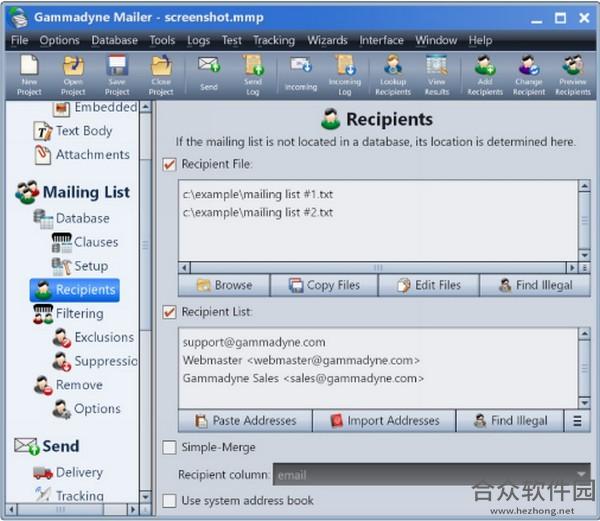Viewport: 600px width, 521px height.
Task: Select the highlighted Recipients sidebar item
Action: 75,290
